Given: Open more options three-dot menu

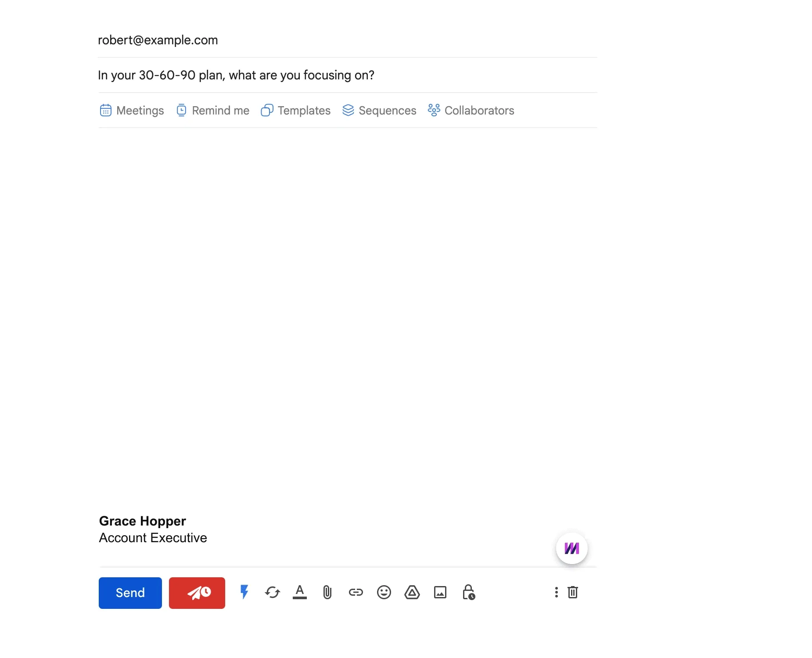Looking at the screenshot, I should (556, 593).
